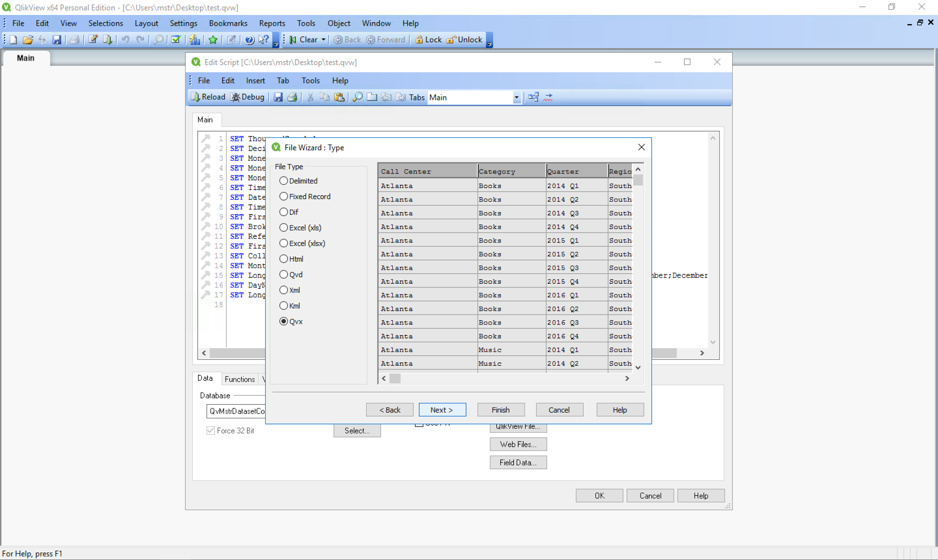Open the Edit Script pencil icon
Screen dimensions: 938x560
pos(93,39)
